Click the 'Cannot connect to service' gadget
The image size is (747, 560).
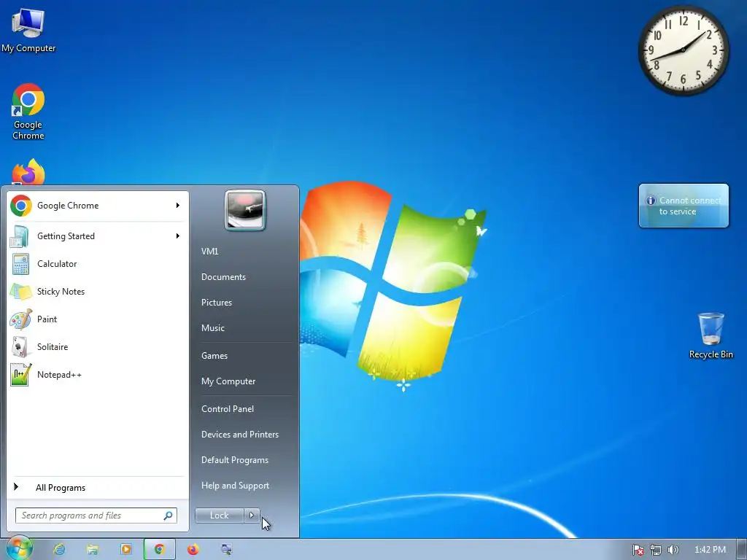tap(684, 206)
